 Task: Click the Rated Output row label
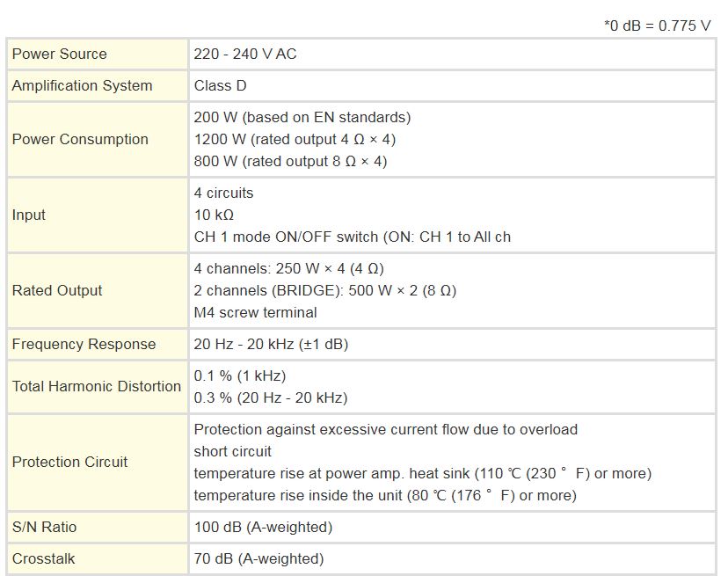tap(57, 290)
